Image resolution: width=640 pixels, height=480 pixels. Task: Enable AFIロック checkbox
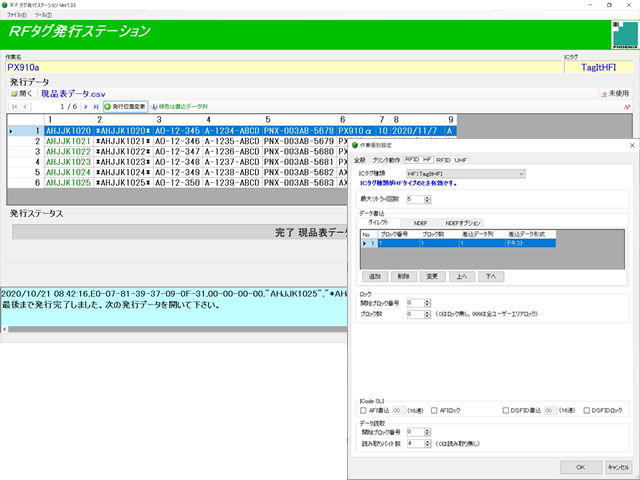[434, 410]
